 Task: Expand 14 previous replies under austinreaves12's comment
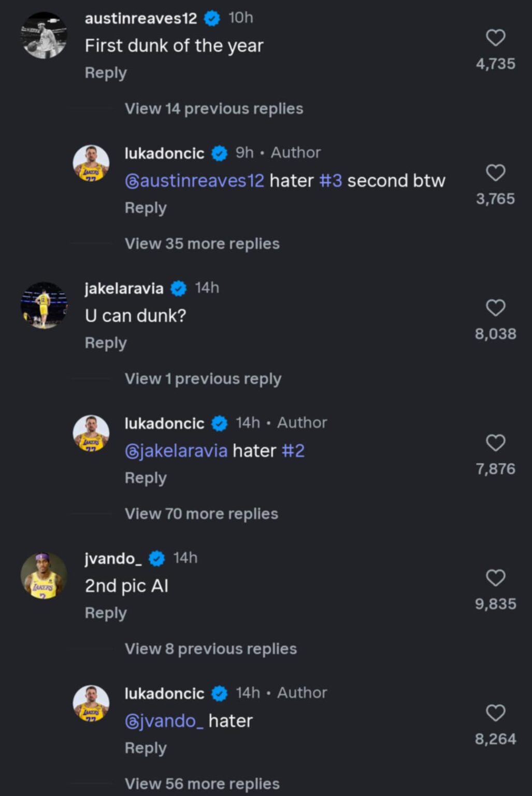213,108
